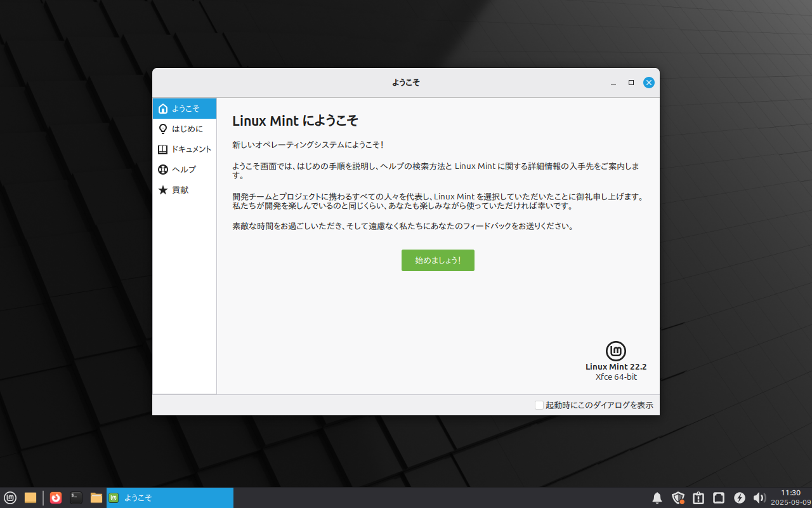Viewport: 812px width, 508px height.
Task: Maximize the ようこそ window
Action: [631, 83]
